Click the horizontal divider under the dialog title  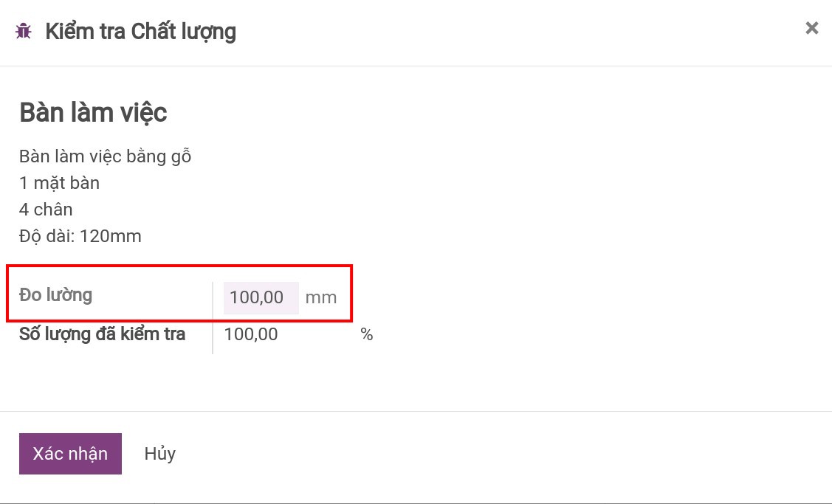416,66
